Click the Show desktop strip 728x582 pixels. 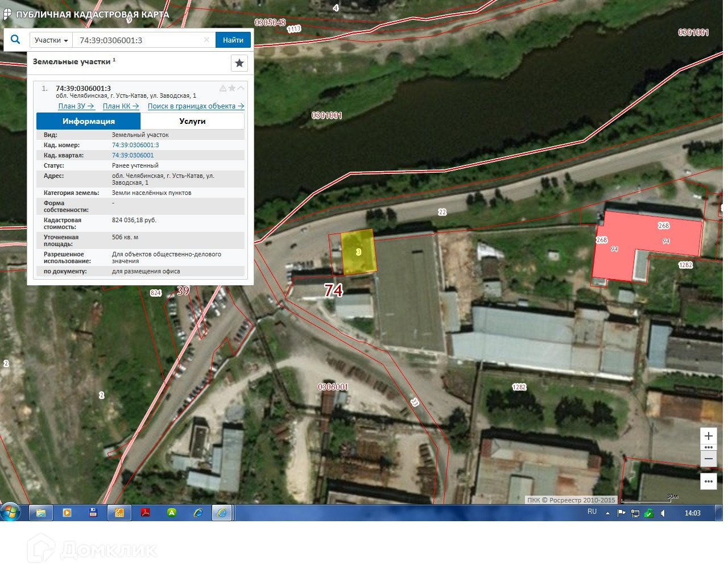click(x=719, y=513)
